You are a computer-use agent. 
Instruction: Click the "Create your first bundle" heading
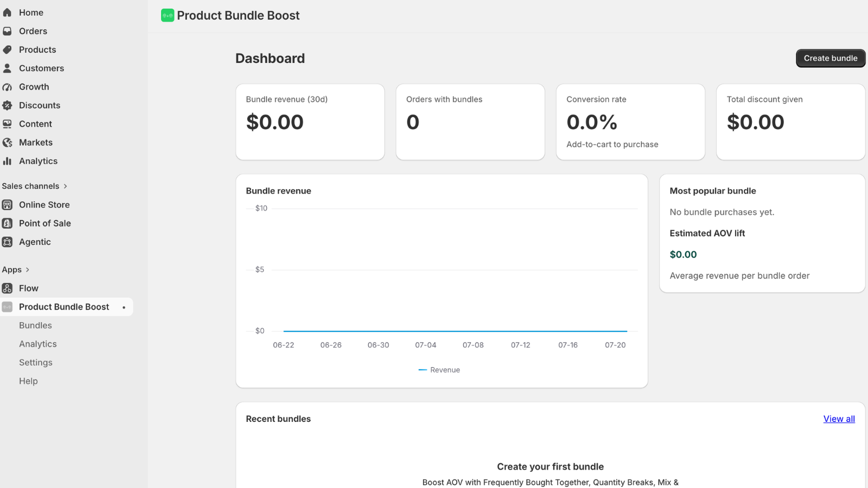point(551,467)
